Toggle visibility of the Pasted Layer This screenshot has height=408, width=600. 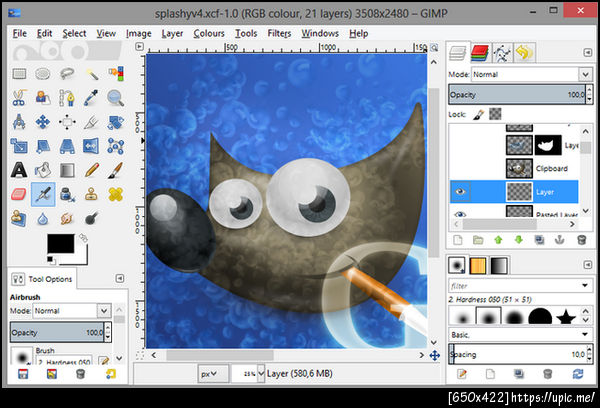point(460,214)
